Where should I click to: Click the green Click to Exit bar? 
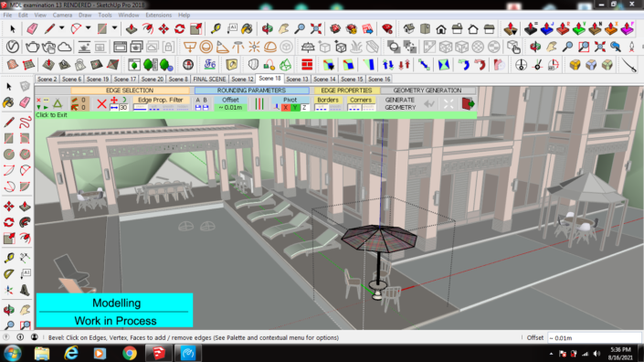pos(256,115)
